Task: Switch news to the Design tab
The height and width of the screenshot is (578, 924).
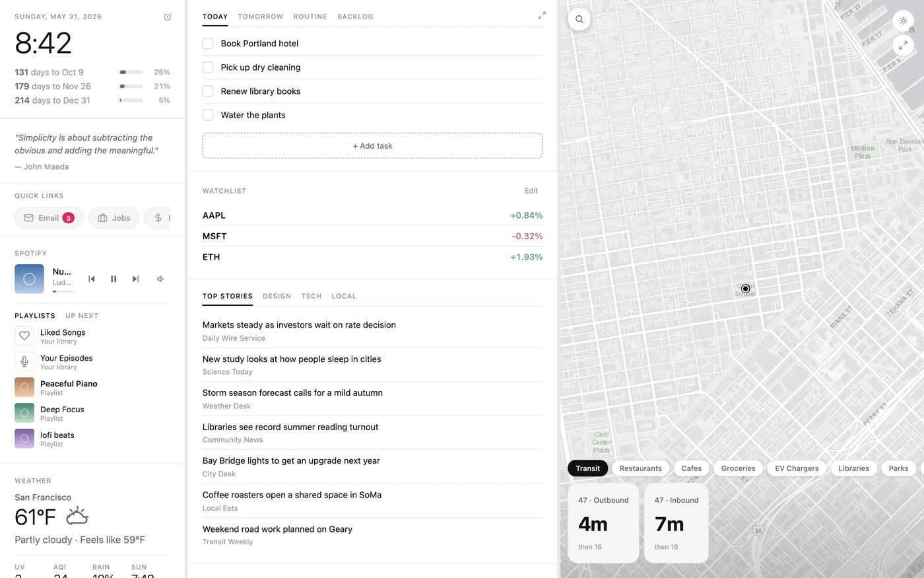Action: (x=277, y=297)
